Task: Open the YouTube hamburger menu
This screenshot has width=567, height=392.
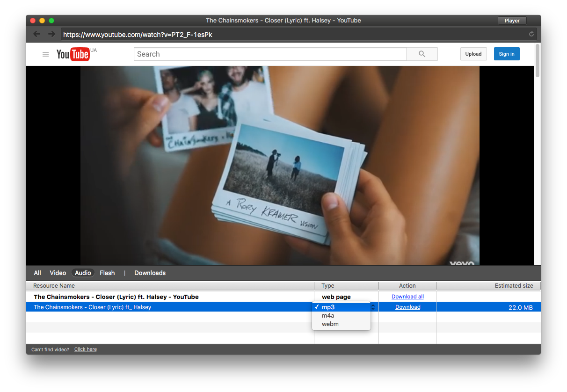Action: (45, 54)
